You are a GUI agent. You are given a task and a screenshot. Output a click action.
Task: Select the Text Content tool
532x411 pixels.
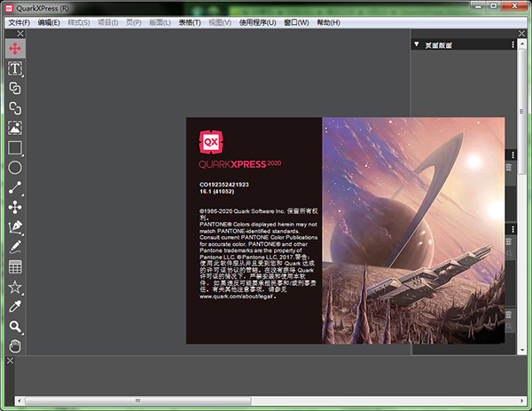pyautogui.click(x=15, y=68)
